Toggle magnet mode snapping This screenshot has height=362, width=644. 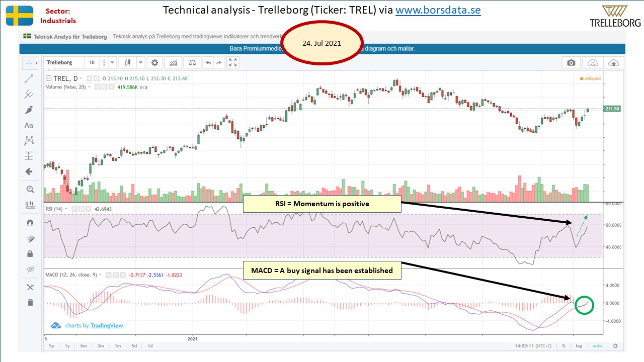click(x=30, y=223)
